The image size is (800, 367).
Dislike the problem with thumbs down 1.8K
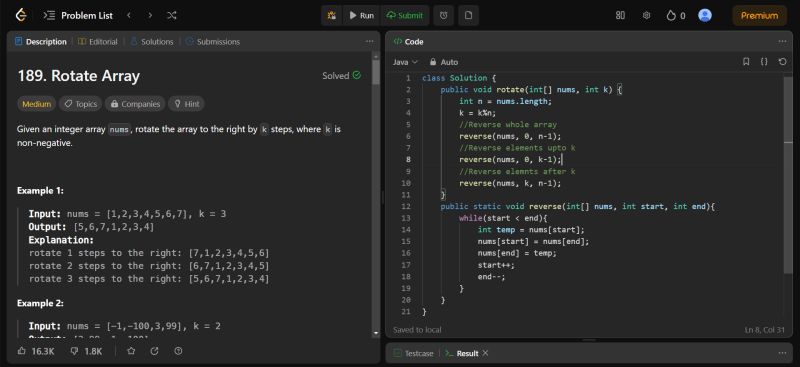click(86, 351)
